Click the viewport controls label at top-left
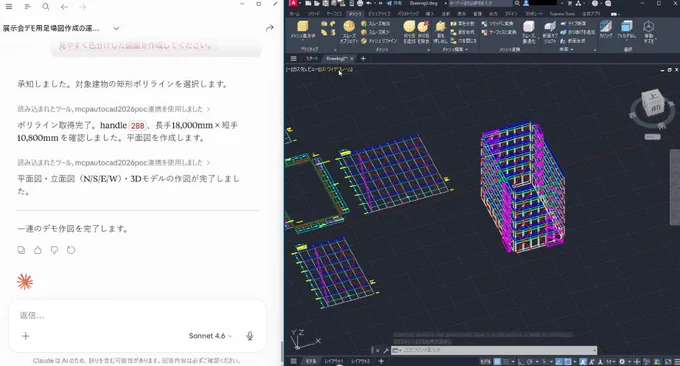This screenshot has width=680, height=366. pos(319,69)
